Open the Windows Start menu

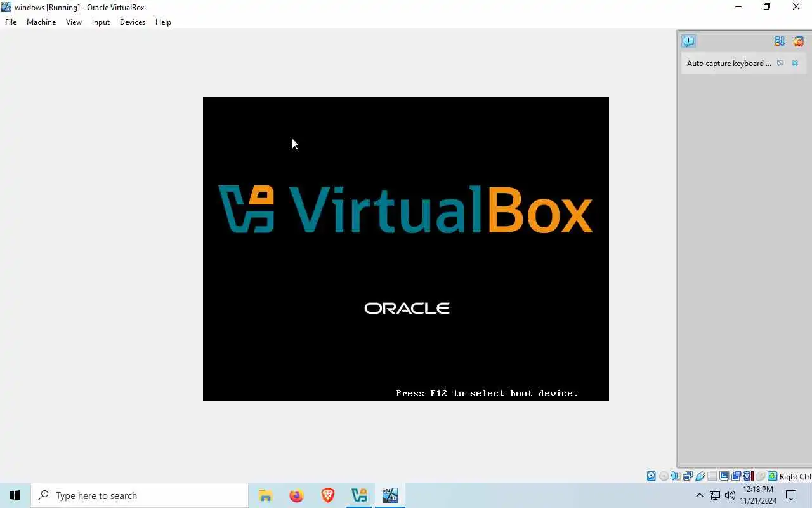click(15, 495)
